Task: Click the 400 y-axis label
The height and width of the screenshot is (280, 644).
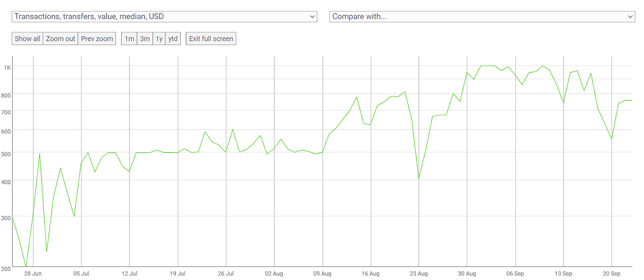Action: click(x=5, y=181)
